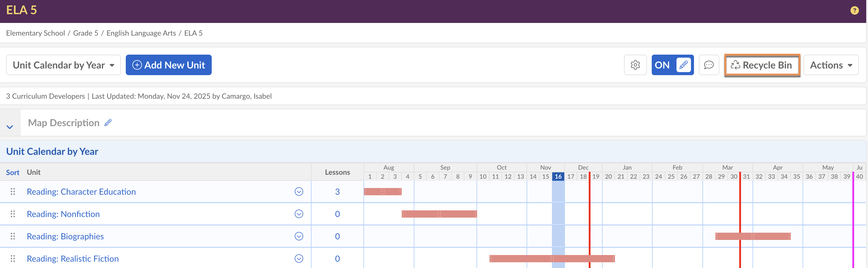Select highlighted week 16 in calendar header
This screenshot has width=868, height=268.
pyautogui.click(x=558, y=176)
